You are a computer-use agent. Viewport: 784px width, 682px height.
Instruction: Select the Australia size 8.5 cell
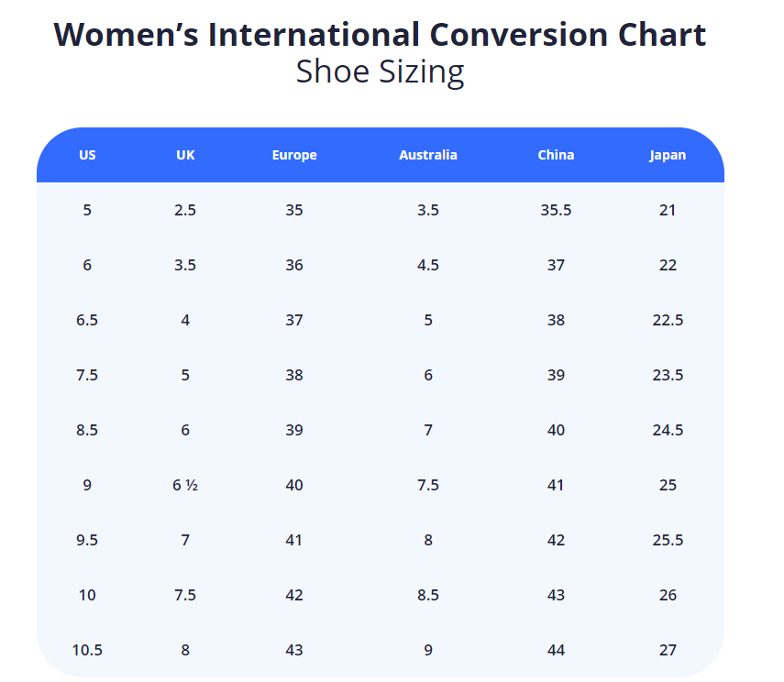point(427,595)
